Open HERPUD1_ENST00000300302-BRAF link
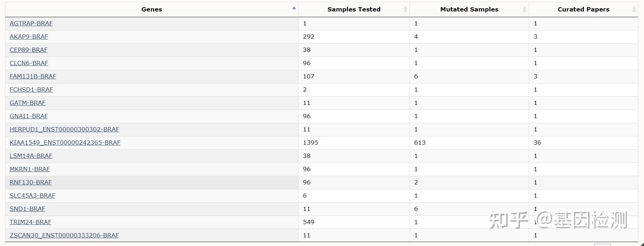This screenshot has height=246, width=644. 64,129
